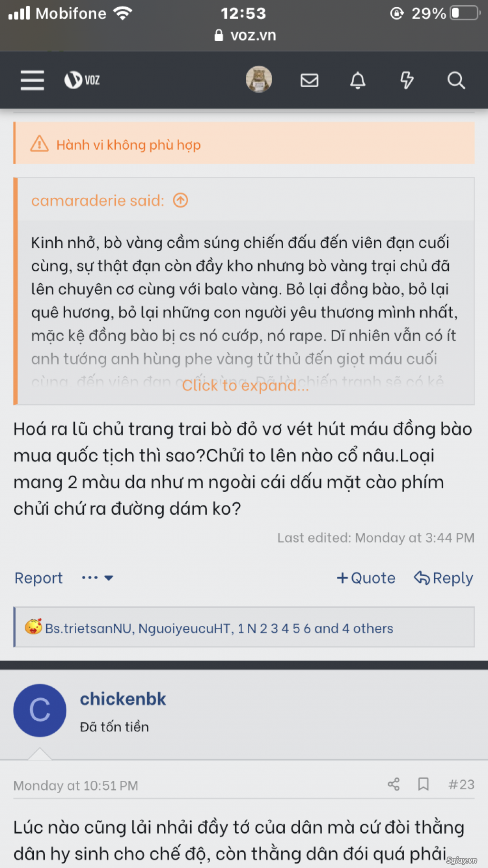Open chickenbk's profile

(x=122, y=699)
